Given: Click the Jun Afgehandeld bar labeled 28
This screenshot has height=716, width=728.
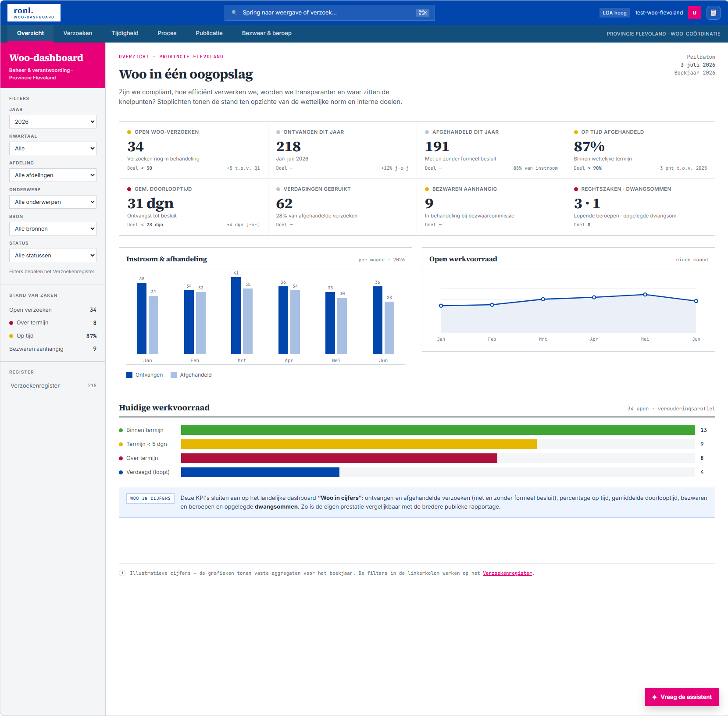Looking at the screenshot, I should [x=389, y=328].
